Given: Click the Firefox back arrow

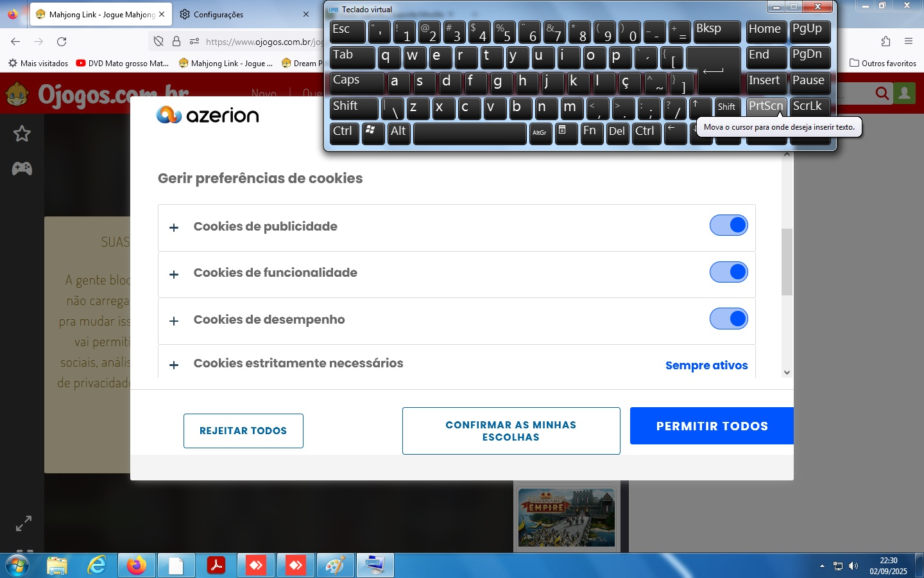Looking at the screenshot, I should coord(15,42).
